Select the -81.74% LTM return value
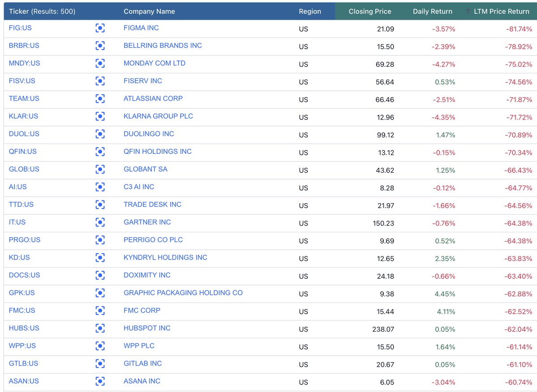Viewport: 537px width, 392px height. pos(519,30)
